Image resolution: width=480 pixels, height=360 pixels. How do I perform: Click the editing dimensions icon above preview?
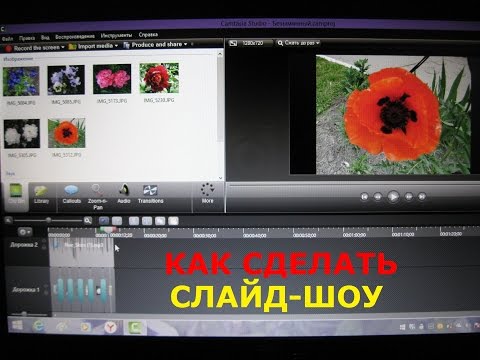(x=233, y=43)
